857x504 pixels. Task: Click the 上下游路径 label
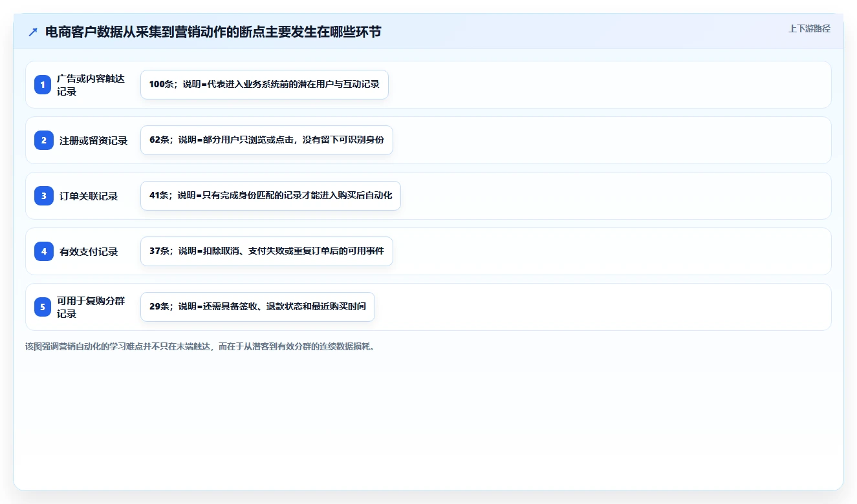(x=809, y=29)
